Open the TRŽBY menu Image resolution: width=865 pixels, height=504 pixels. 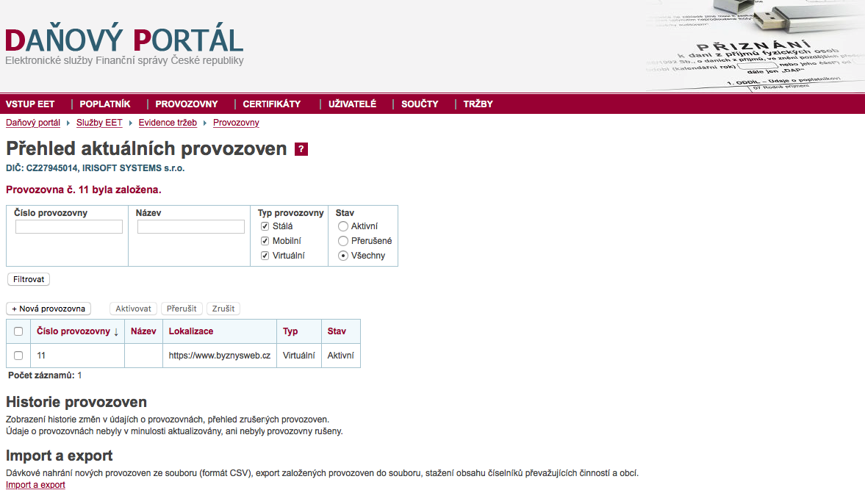[x=478, y=104]
